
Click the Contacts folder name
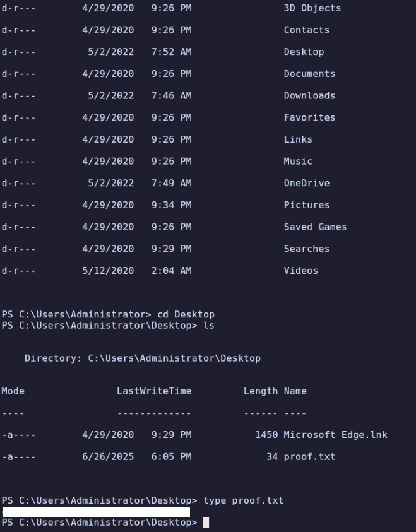coord(306,30)
